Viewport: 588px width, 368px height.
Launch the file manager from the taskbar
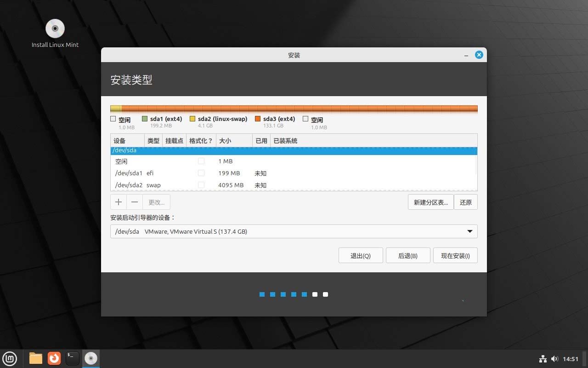[35, 358]
